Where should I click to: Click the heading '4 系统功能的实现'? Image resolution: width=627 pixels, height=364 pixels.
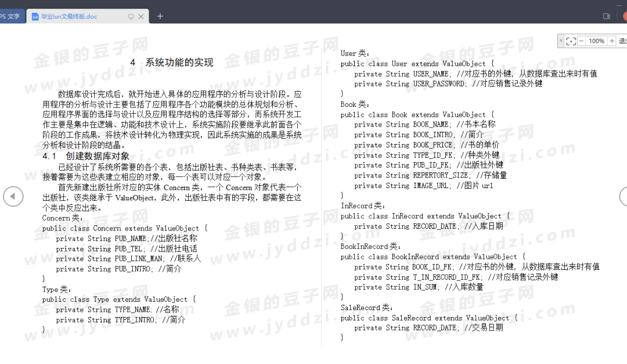[171, 62]
